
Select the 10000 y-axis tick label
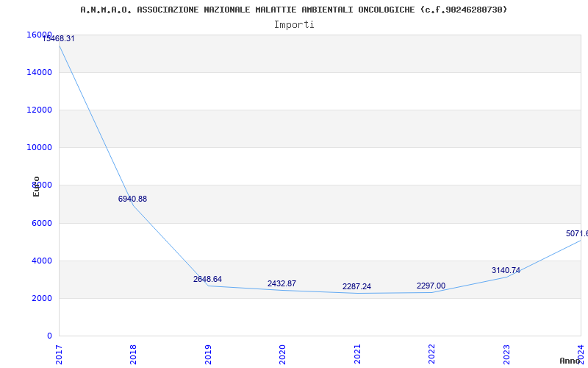(40, 147)
